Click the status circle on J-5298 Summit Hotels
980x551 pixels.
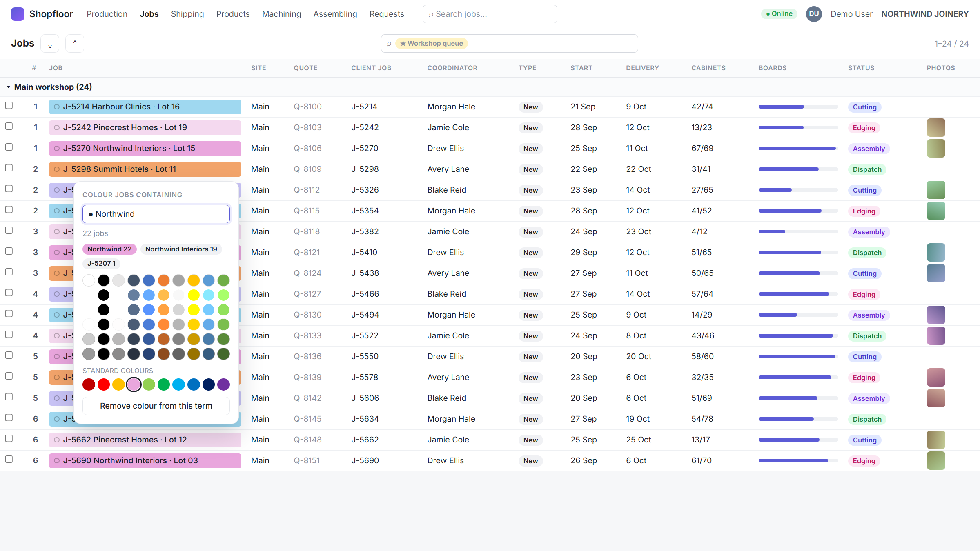pos(57,169)
